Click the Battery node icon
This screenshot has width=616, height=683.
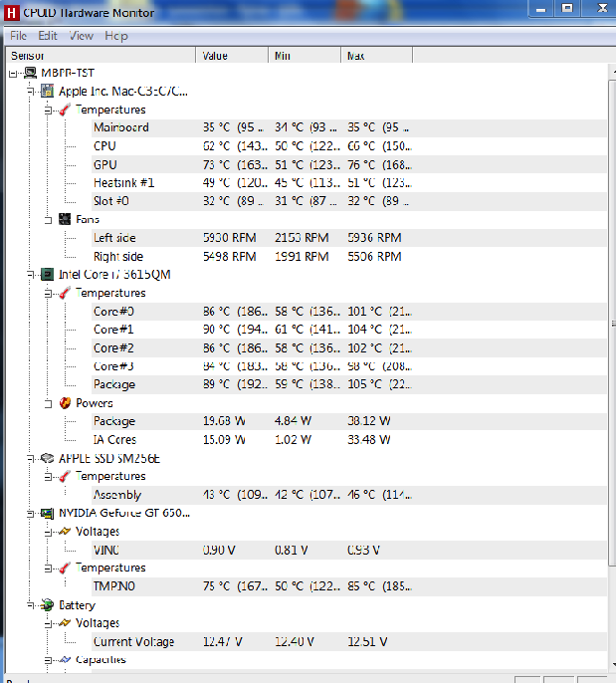pos(47,605)
